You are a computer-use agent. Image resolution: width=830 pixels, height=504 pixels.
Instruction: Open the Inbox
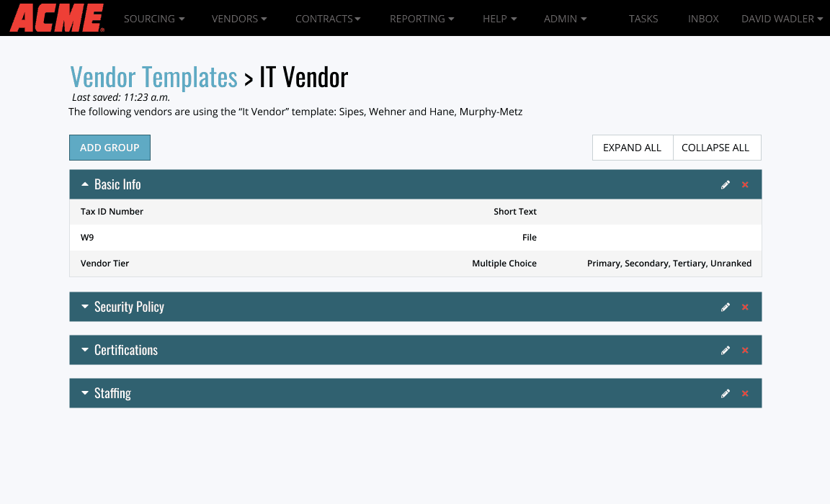703,19
